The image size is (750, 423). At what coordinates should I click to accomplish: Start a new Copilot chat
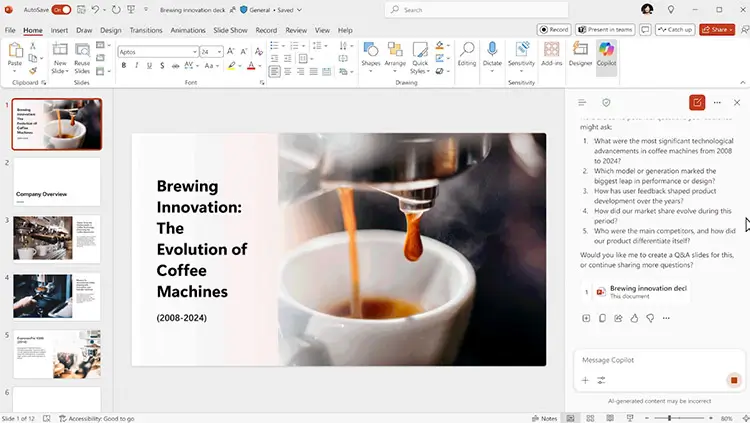coord(697,102)
